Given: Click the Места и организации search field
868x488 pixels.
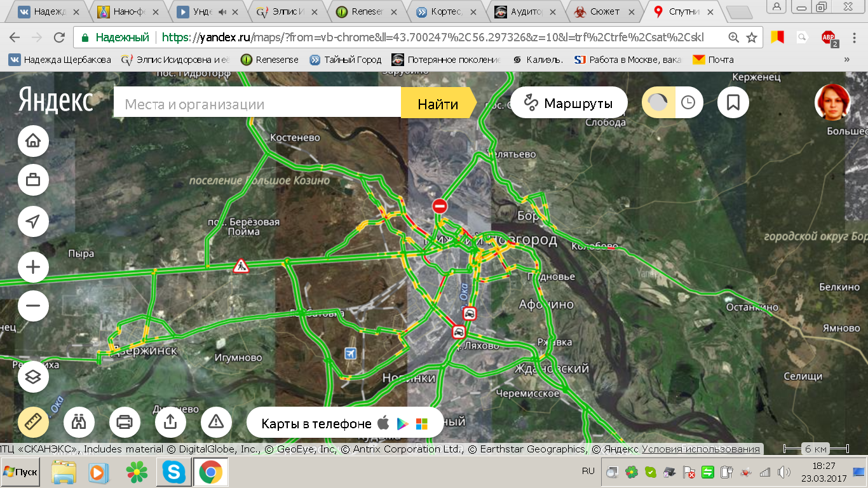Looking at the screenshot, I should (x=257, y=104).
